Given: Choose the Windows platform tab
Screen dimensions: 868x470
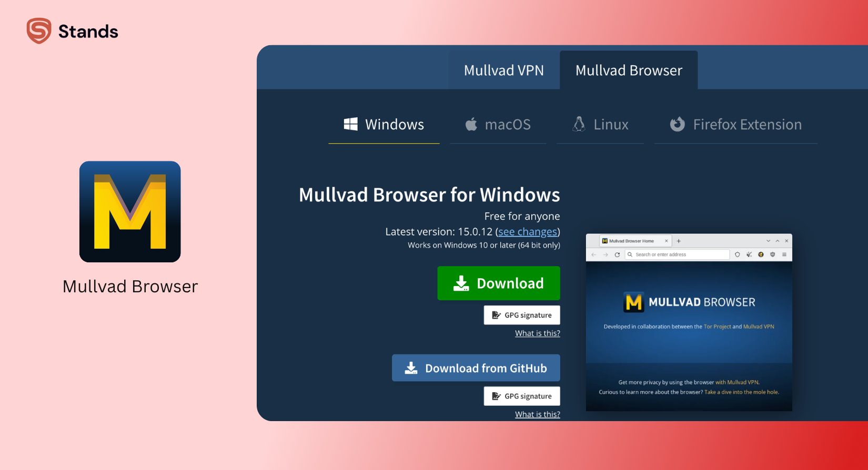Looking at the screenshot, I should pos(384,125).
